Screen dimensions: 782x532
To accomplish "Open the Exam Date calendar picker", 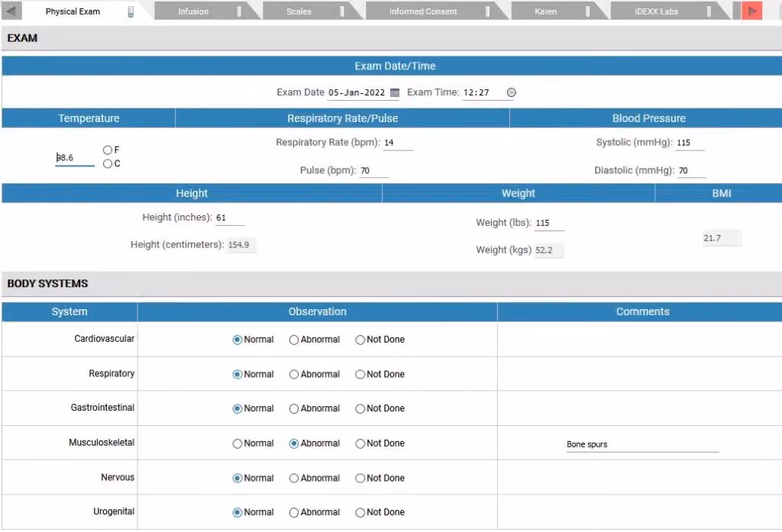I will [395, 92].
